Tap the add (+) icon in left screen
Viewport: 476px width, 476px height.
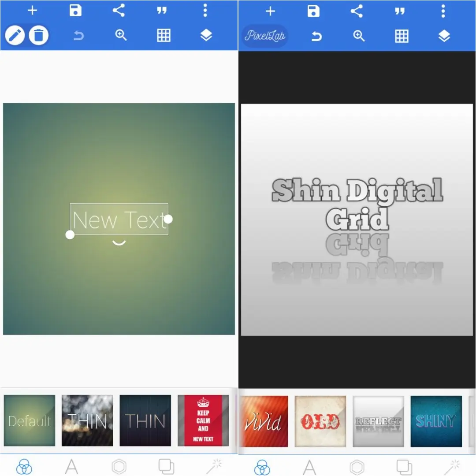(32, 10)
